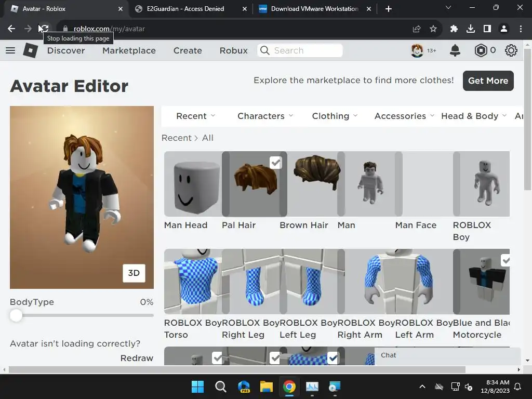Click the Get More button
This screenshot has height=399, width=532.
pos(488,81)
